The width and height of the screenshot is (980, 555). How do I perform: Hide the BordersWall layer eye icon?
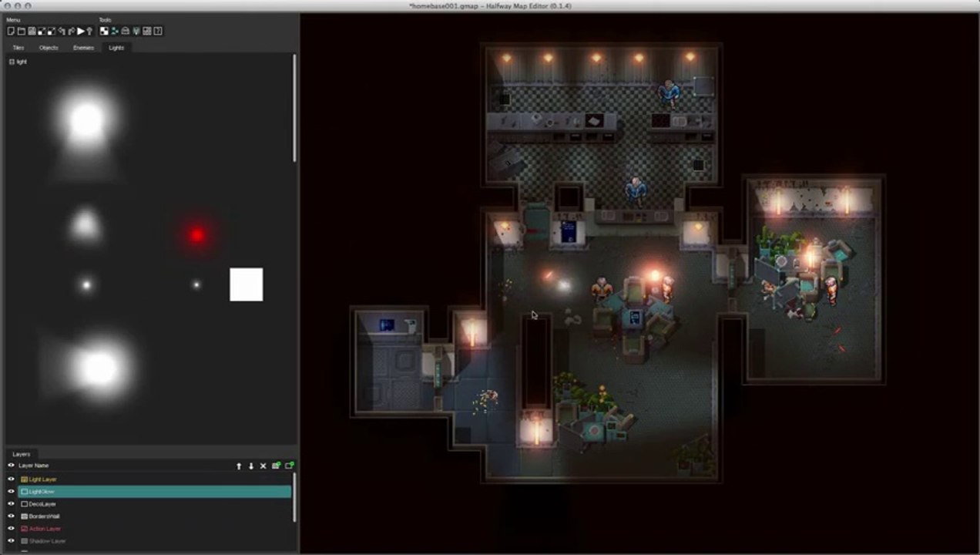(x=11, y=516)
